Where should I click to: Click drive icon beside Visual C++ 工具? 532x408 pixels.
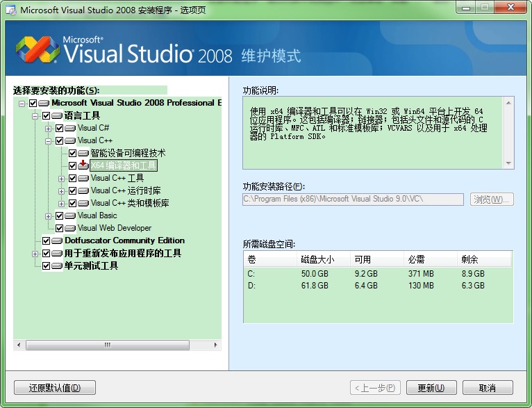pos(83,178)
